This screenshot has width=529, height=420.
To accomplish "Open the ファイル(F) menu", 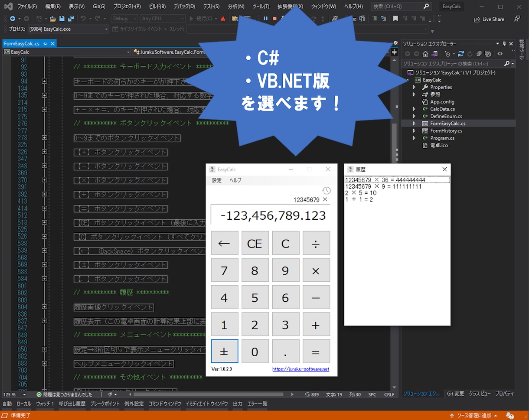I will [x=27, y=7].
